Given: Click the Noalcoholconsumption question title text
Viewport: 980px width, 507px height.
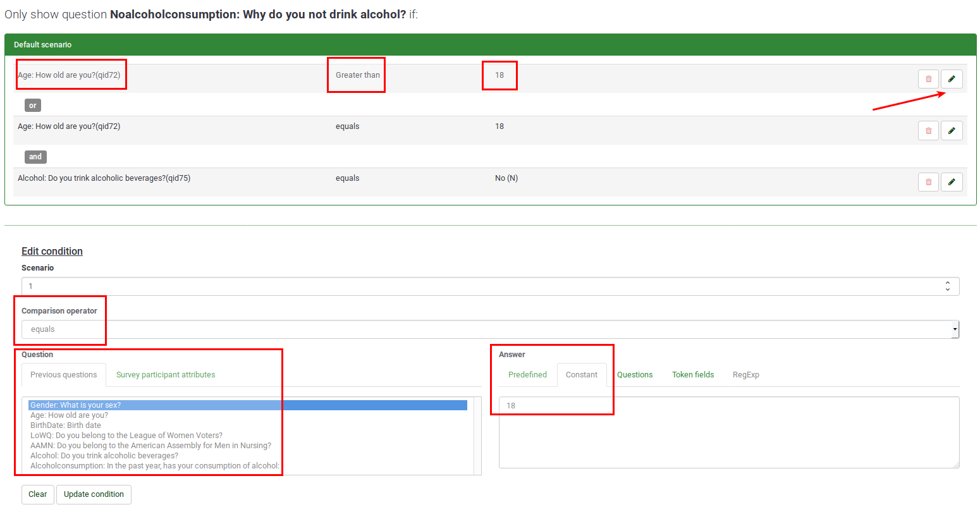Looking at the screenshot, I should 258,14.
